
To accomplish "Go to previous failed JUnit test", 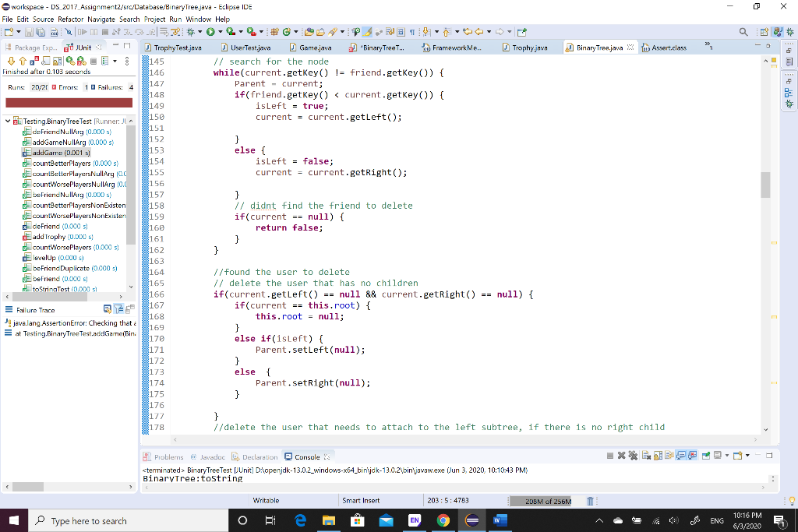I will (23, 61).
